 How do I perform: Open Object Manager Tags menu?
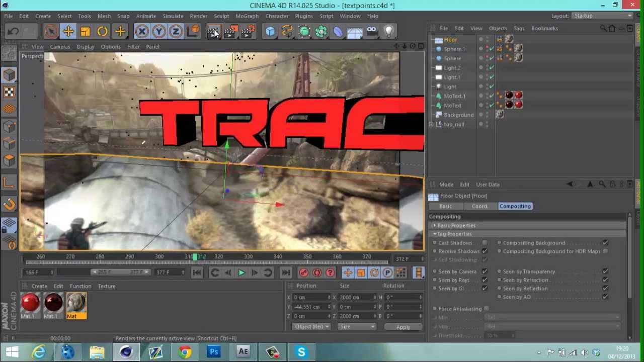[519, 28]
